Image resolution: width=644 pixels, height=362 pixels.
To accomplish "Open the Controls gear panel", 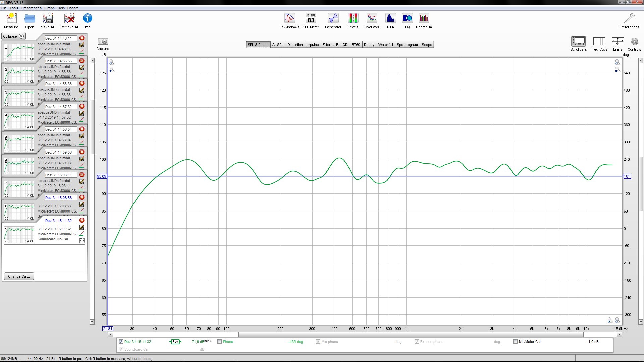I will (x=634, y=42).
